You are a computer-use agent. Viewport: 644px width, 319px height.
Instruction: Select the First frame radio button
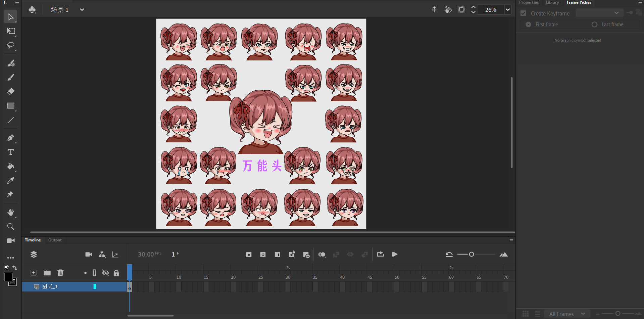pyautogui.click(x=528, y=25)
